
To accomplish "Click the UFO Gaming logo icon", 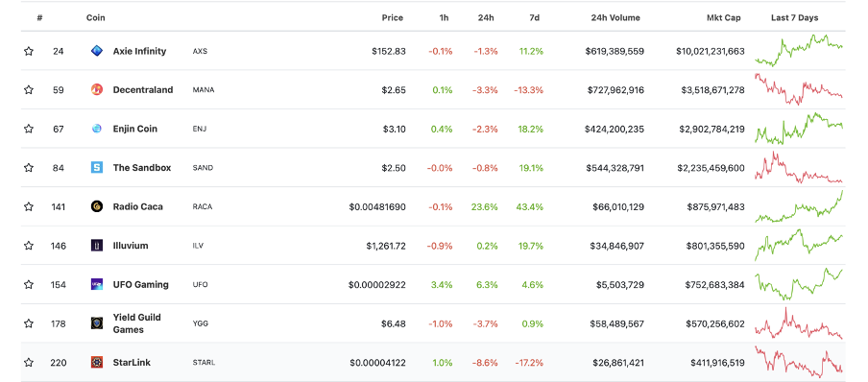I will coord(97,284).
